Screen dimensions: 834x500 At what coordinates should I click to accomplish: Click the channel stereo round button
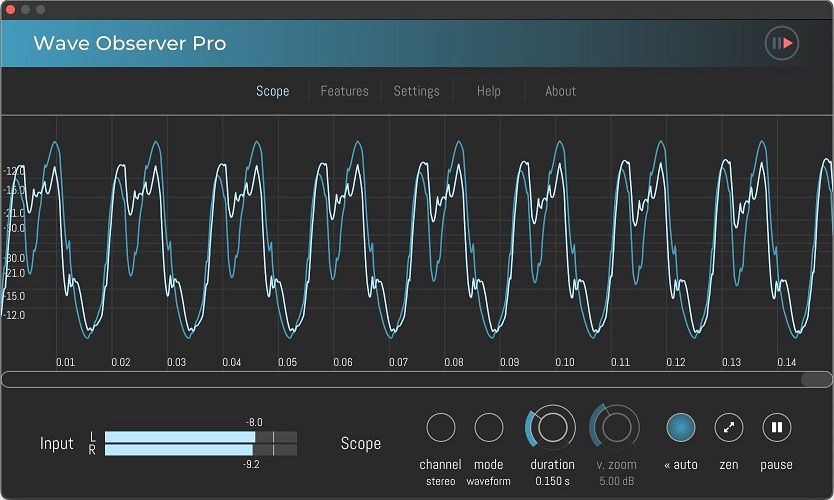[440, 427]
